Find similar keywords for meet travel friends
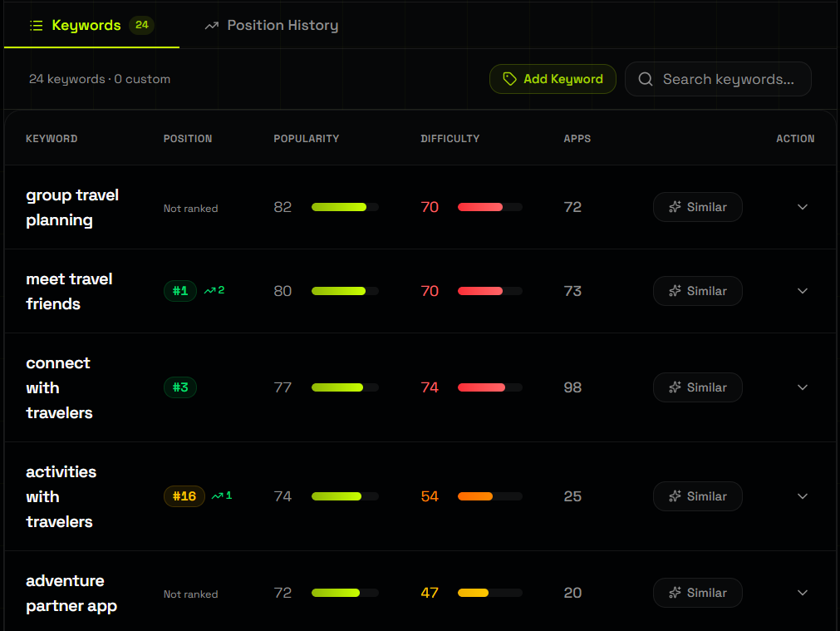Screen dimensions: 840x631 click(697, 291)
